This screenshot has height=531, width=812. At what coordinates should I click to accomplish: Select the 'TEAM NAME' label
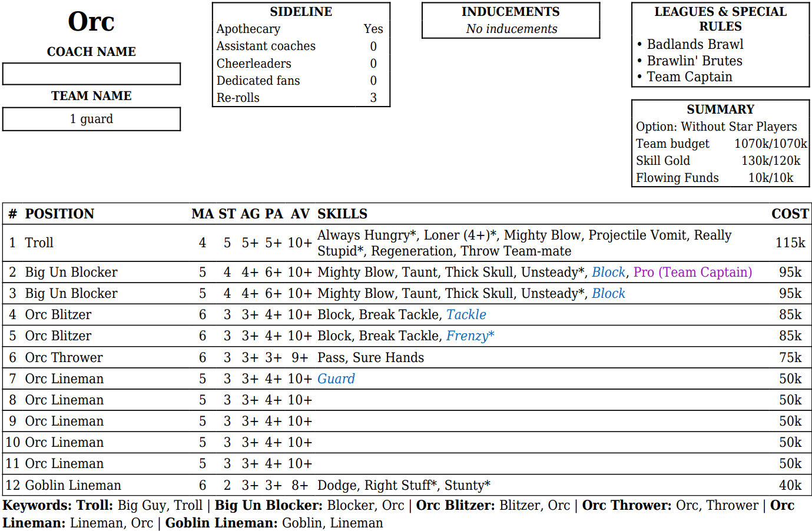(x=91, y=96)
